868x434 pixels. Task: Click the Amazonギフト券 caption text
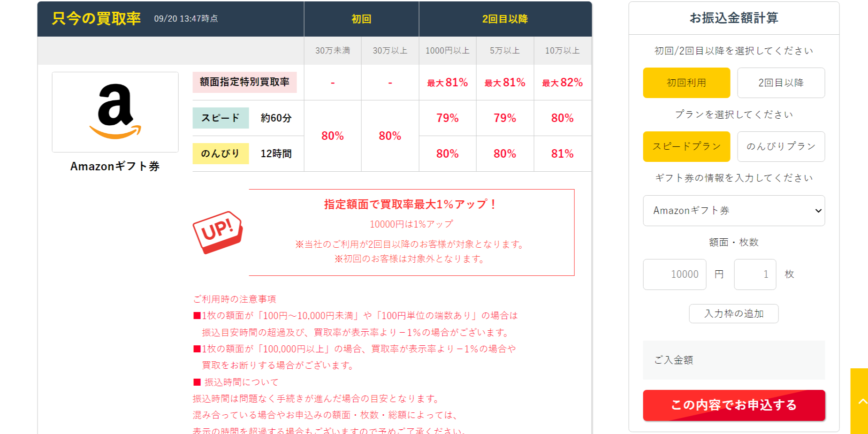tap(115, 167)
